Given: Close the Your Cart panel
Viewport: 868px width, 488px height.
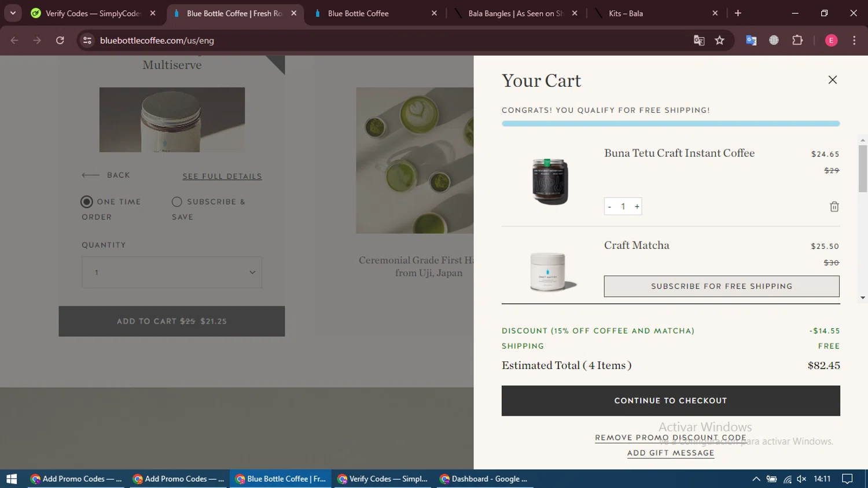Looking at the screenshot, I should (832, 80).
